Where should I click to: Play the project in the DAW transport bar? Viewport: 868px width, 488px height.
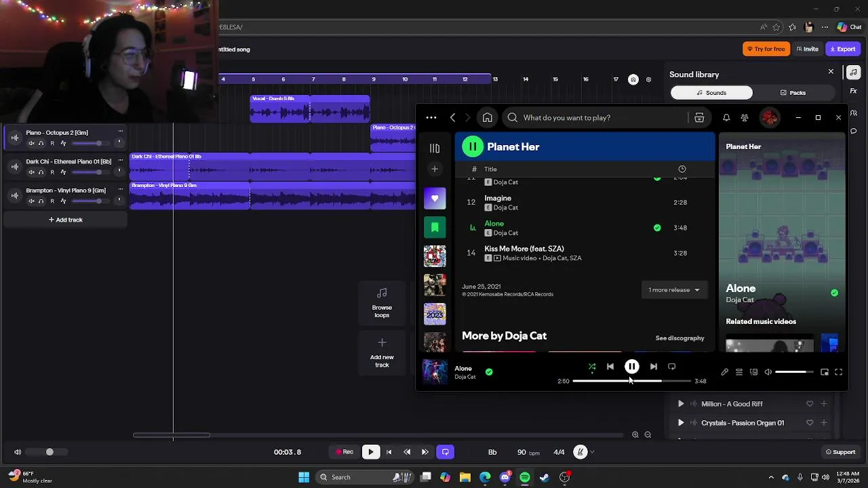[x=371, y=452]
